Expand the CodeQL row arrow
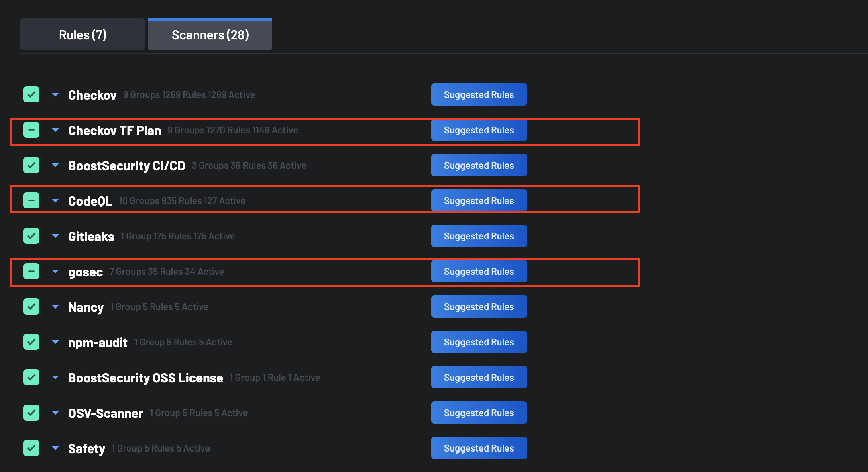The image size is (868, 472). tap(55, 201)
